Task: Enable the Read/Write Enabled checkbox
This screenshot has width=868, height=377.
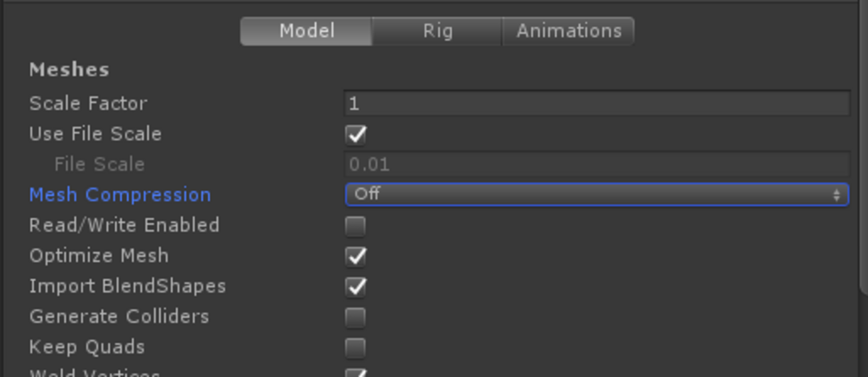Action: pyautogui.click(x=355, y=226)
